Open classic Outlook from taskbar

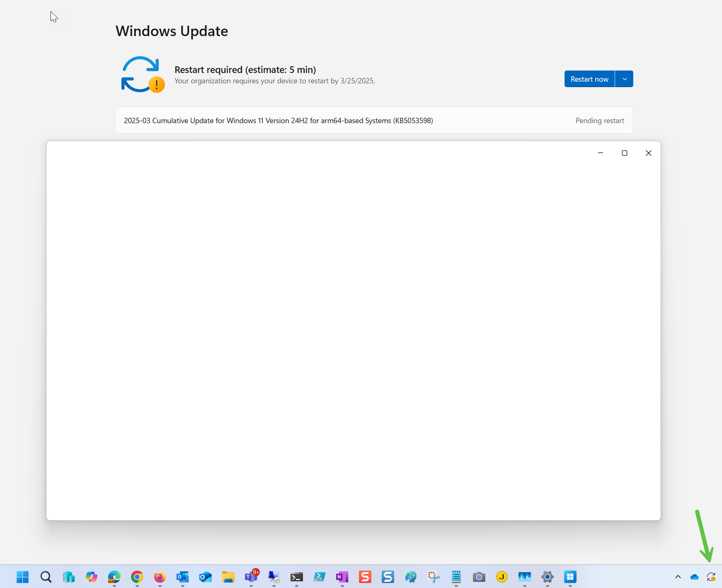pyautogui.click(x=183, y=577)
